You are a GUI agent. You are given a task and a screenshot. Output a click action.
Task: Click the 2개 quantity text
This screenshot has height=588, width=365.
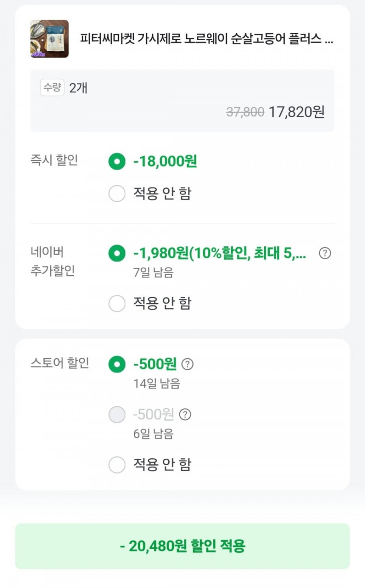(78, 88)
